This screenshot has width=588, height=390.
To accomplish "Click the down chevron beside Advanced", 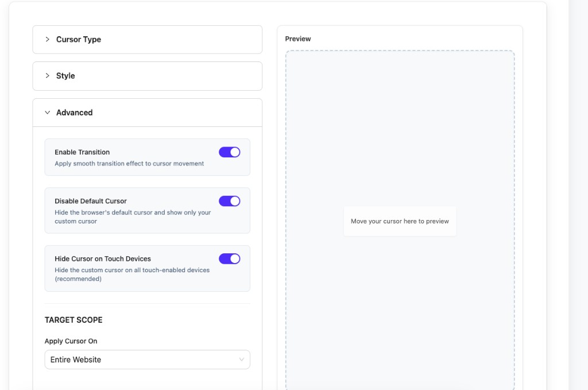I will coord(47,113).
